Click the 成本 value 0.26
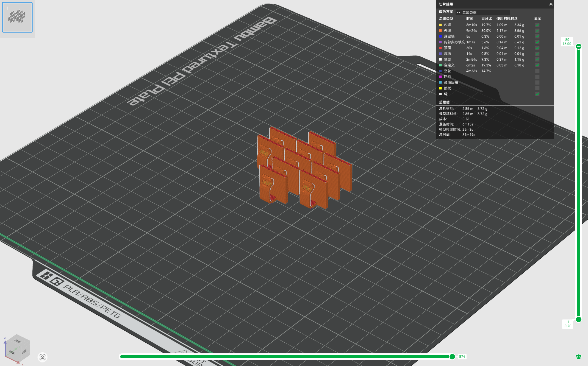The width and height of the screenshot is (588, 366). click(466, 119)
